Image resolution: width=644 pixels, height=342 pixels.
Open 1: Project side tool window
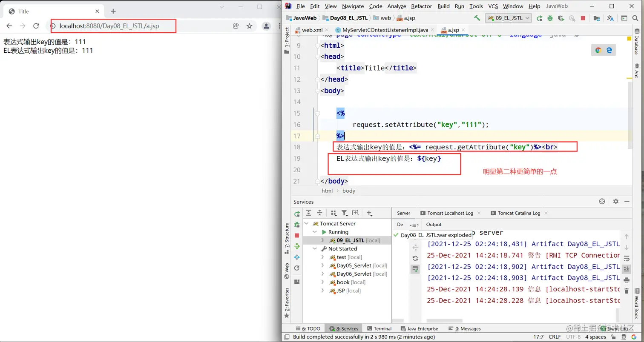(x=287, y=40)
